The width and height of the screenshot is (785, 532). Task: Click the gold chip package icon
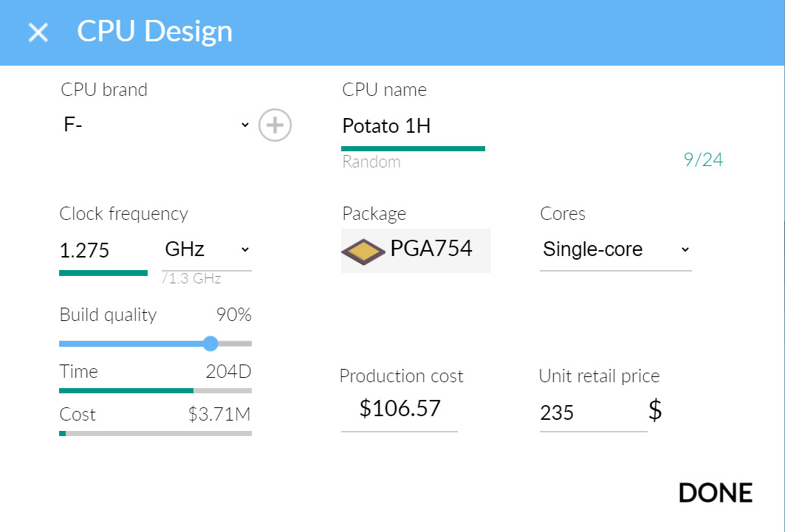tap(363, 251)
